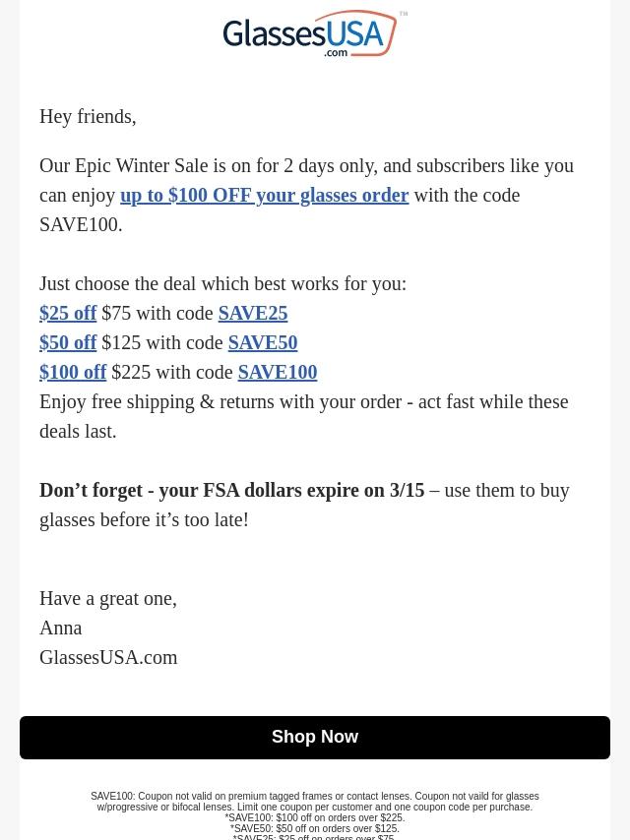The width and height of the screenshot is (630, 840).
Task: Click the 'Have a great one,' sign-off
Action: point(108,598)
